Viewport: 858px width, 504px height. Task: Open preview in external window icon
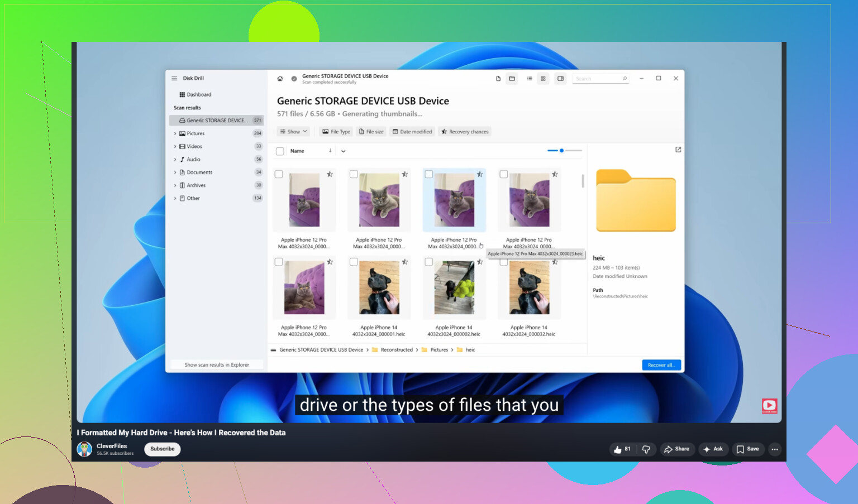click(x=678, y=150)
